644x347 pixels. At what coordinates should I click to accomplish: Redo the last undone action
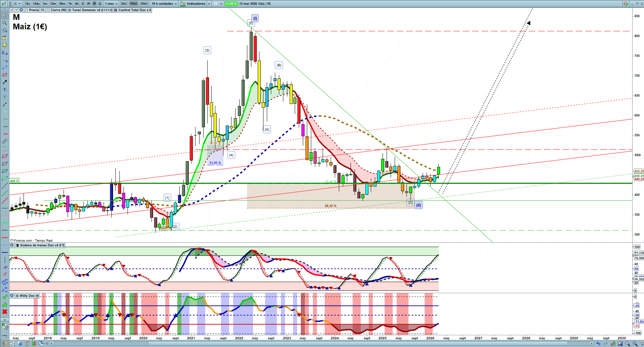pyautogui.click(x=605, y=344)
